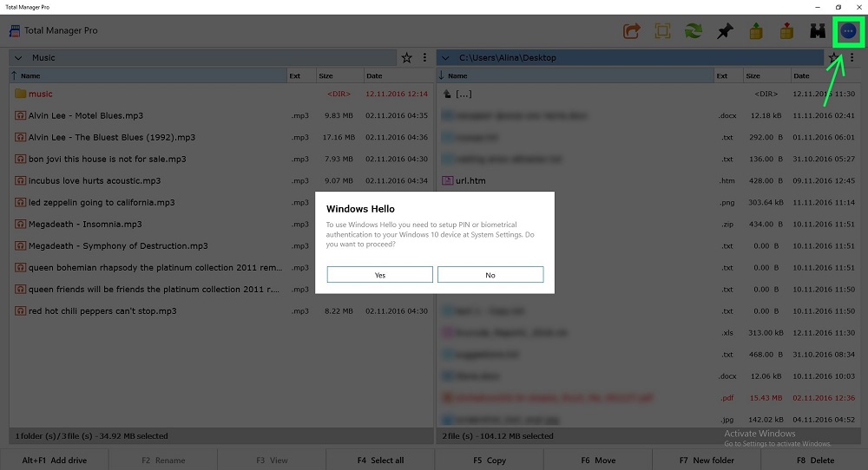Click the Total Manager Pro logo icon
The width and height of the screenshot is (868, 470).
coord(15,31)
